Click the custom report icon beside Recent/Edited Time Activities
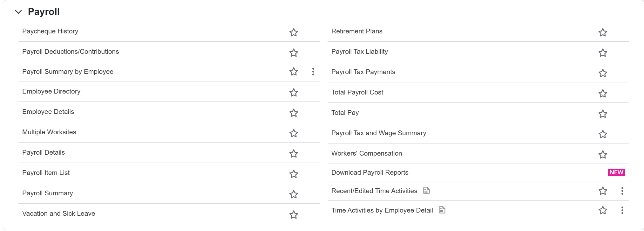 pyautogui.click(x=426, y=191)
